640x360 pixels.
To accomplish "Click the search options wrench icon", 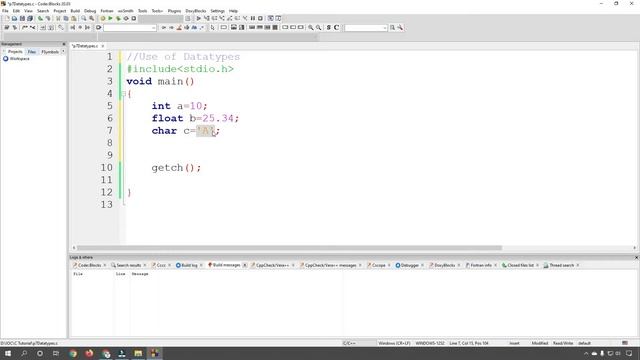I will [x=400, y=27].
